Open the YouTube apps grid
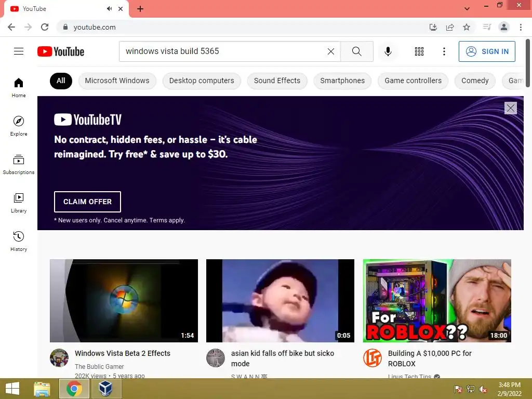Viewport: 532px width, 399px height. point(419,51)
